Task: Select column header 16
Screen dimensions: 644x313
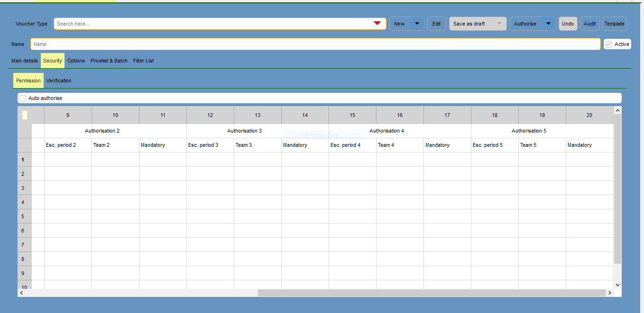Action: point(400,115)
